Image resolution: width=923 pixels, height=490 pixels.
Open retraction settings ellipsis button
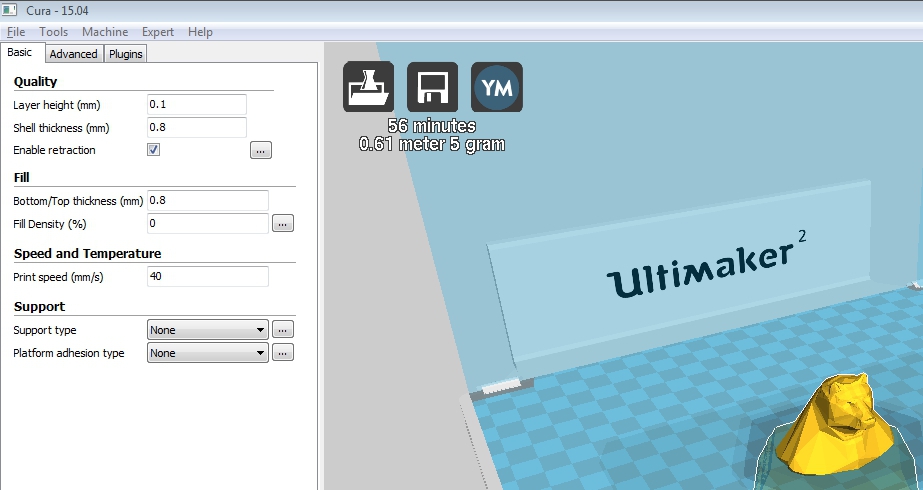pyautogui.click(x=260, y=151)
